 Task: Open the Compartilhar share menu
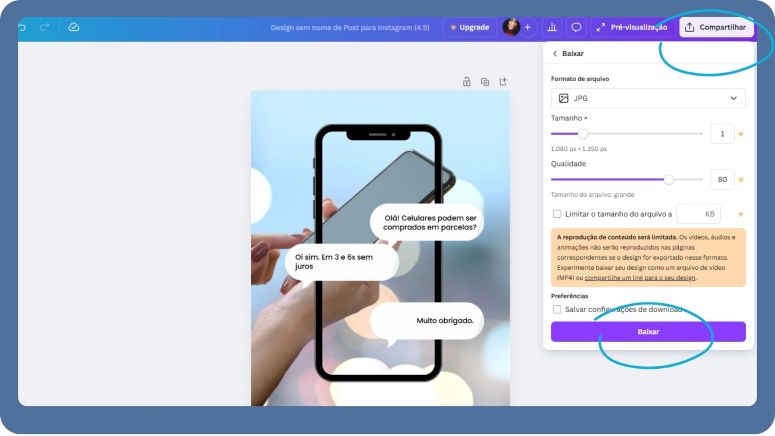point(716,27)
